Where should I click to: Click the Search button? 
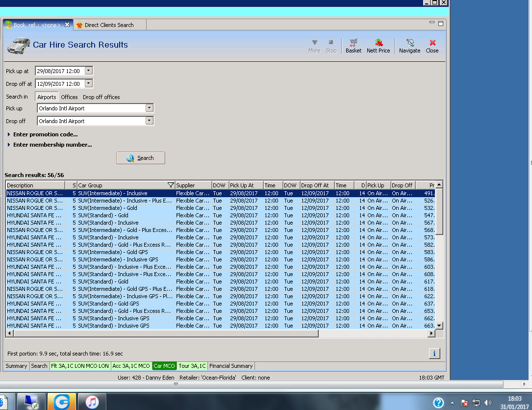pos(141,158)
